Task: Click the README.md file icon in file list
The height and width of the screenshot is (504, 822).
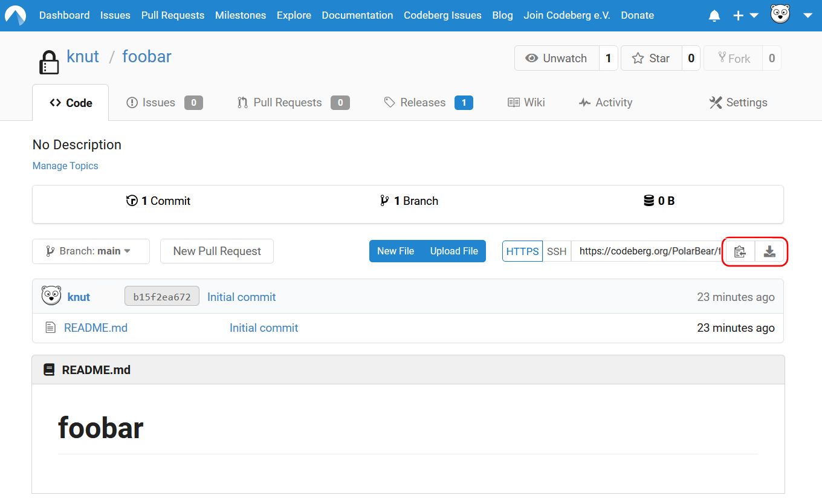Action: point(51,328)
